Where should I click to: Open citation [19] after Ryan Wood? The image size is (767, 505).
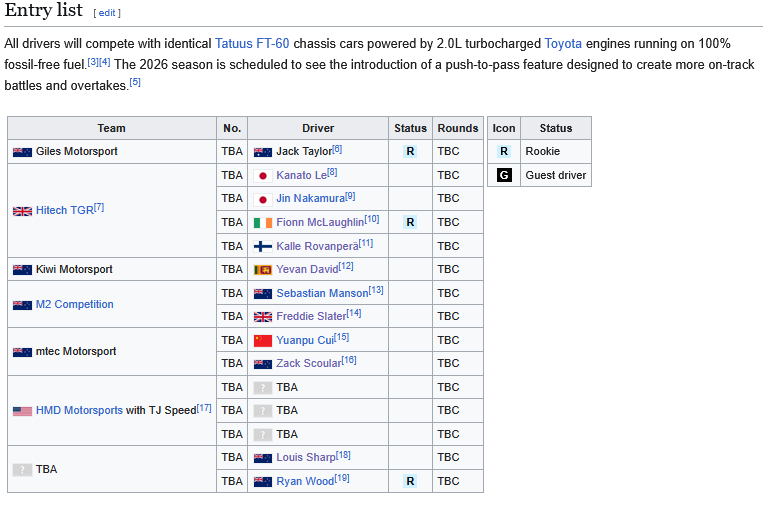[x=342, y=478]
